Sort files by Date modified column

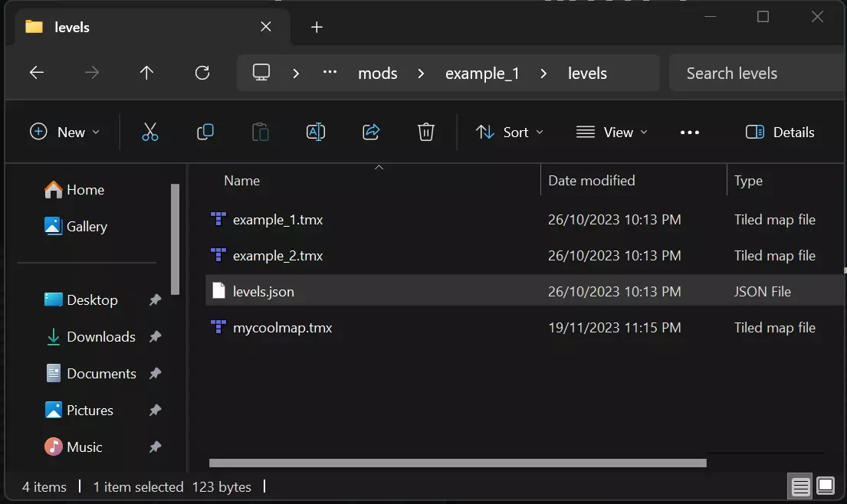click(x=592, y=181)
